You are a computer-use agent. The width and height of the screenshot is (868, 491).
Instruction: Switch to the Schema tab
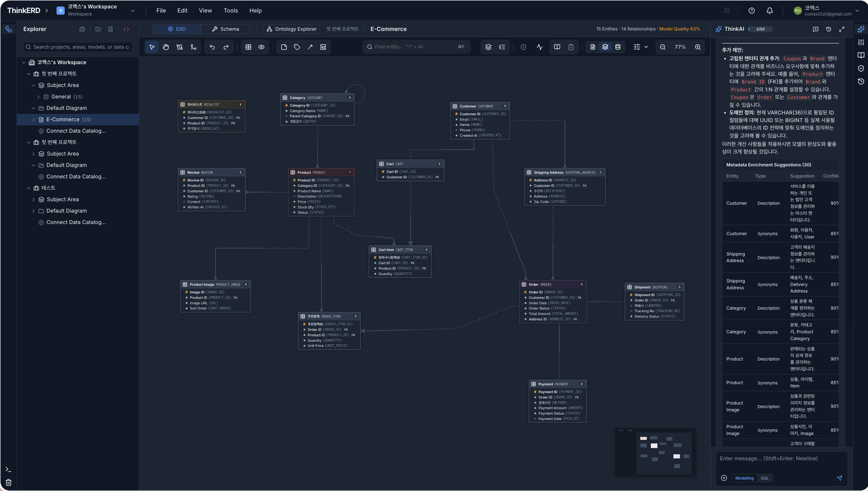pos(226,29)
